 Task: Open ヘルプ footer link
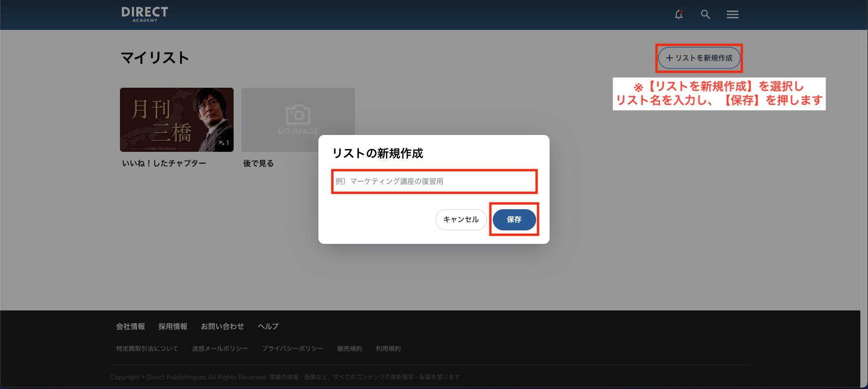268,326
